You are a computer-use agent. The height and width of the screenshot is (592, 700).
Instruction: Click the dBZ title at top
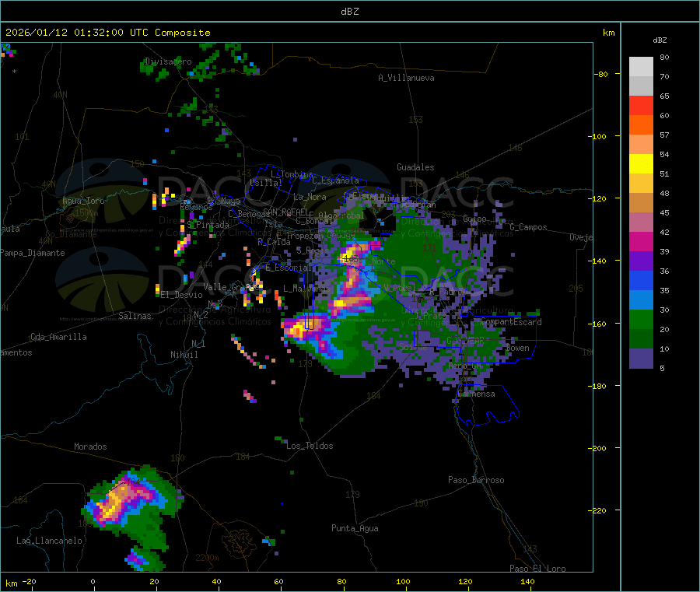tap(349, 12)
